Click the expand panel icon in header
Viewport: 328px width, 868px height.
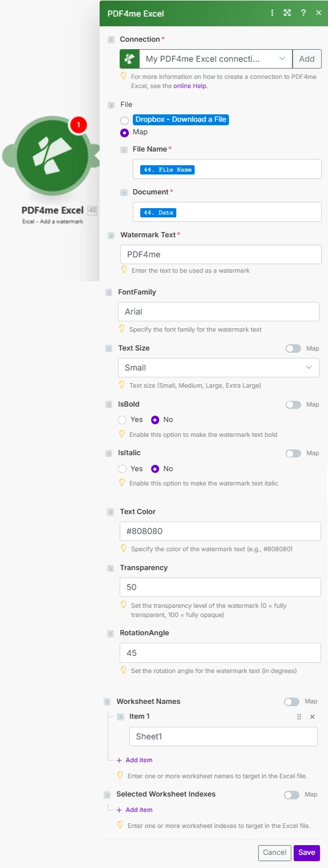(x=287, y=13)
